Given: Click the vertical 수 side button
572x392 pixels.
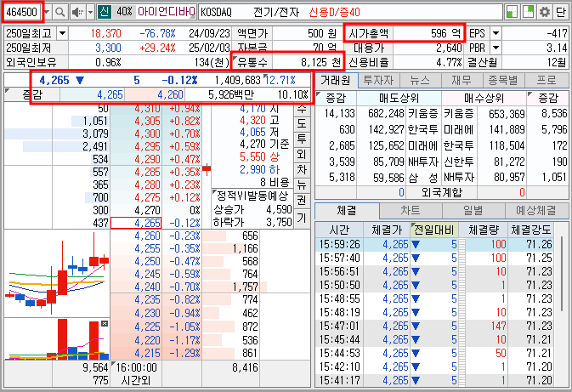Looking at the screenshot, I should 302,109.
